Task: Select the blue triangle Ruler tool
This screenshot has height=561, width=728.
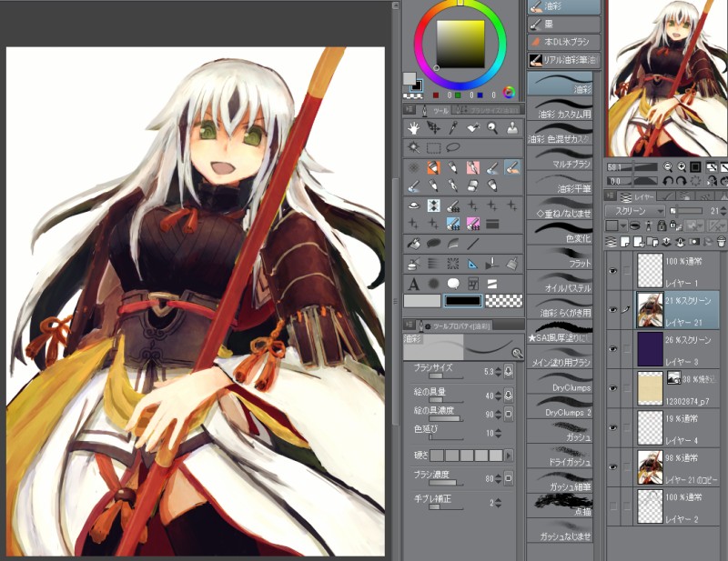Action: point(472,264)
